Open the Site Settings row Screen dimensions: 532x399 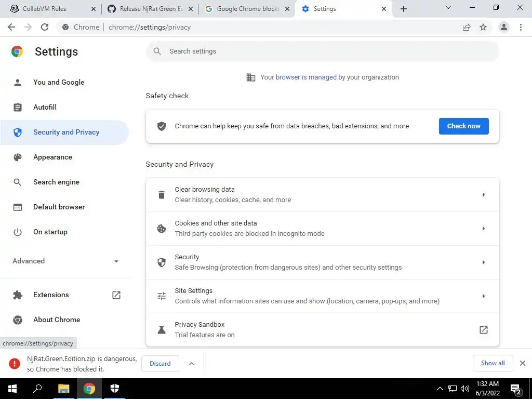(322, 296)
